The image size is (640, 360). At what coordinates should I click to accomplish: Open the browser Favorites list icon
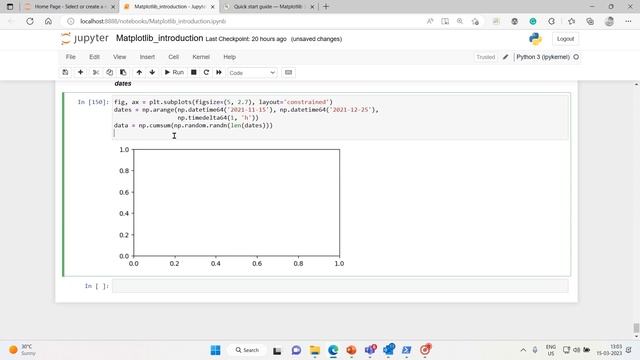point(571,21)
